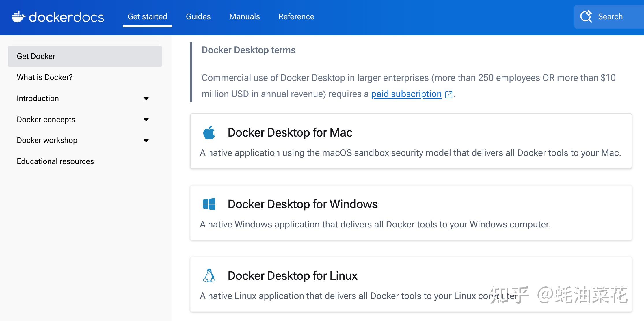The width and height of the screenshot is (644, 321).
Task: Expand the Docker workshop section arrow
Action: click(146, 141)
